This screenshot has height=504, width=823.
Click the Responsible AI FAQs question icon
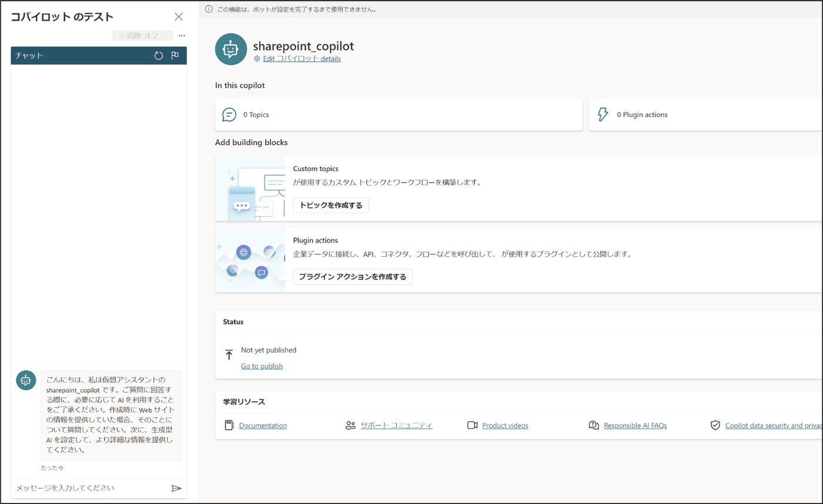point(594,425)
